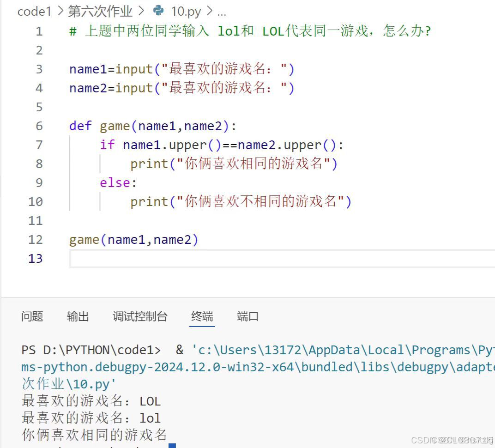Click terminal output 你俩喜欢相同的游戏名
Screen dimensions: 495x448
(x=94, y=435)
